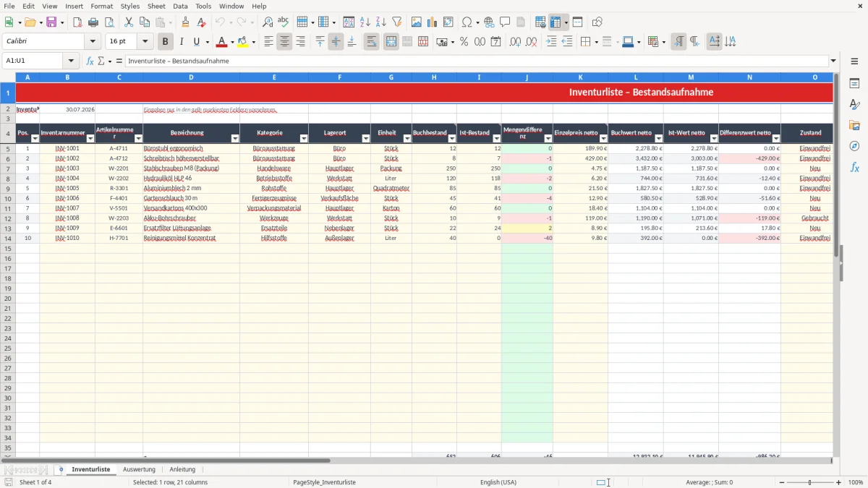Toggle Center Vertically alignment
The image size is (868, 488).
[x=336, y=42]
